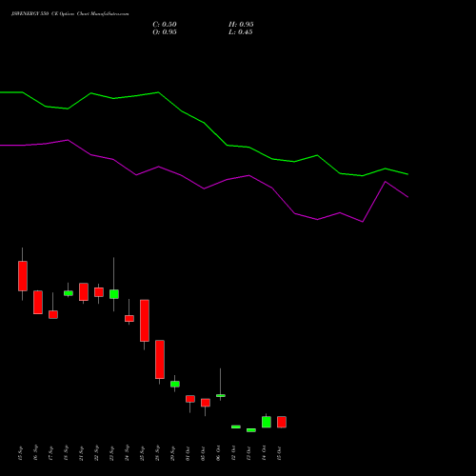Click the '24 Sep' date label

128,453
